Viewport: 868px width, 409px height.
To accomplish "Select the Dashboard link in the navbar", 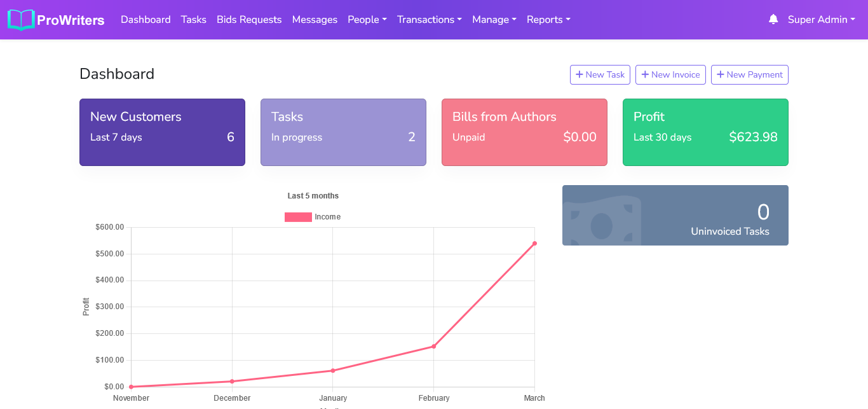I will click(x=146, y=20).
